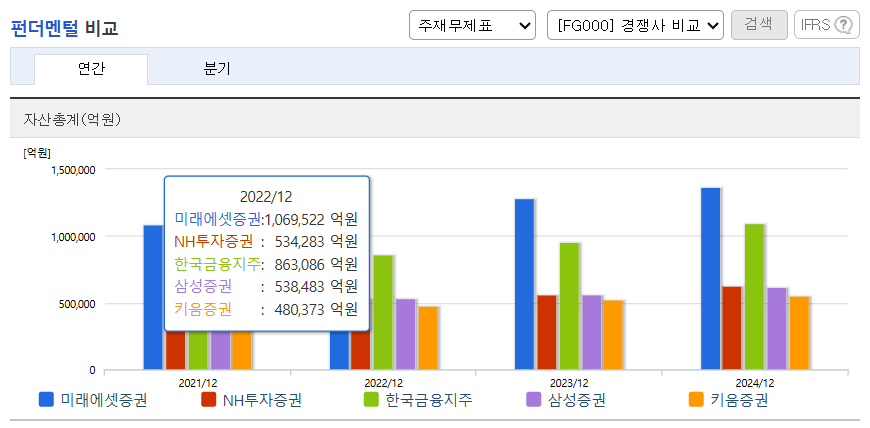Toggle 키움증권 legend orange swatch
870x428 pixels.
(695, 400)
